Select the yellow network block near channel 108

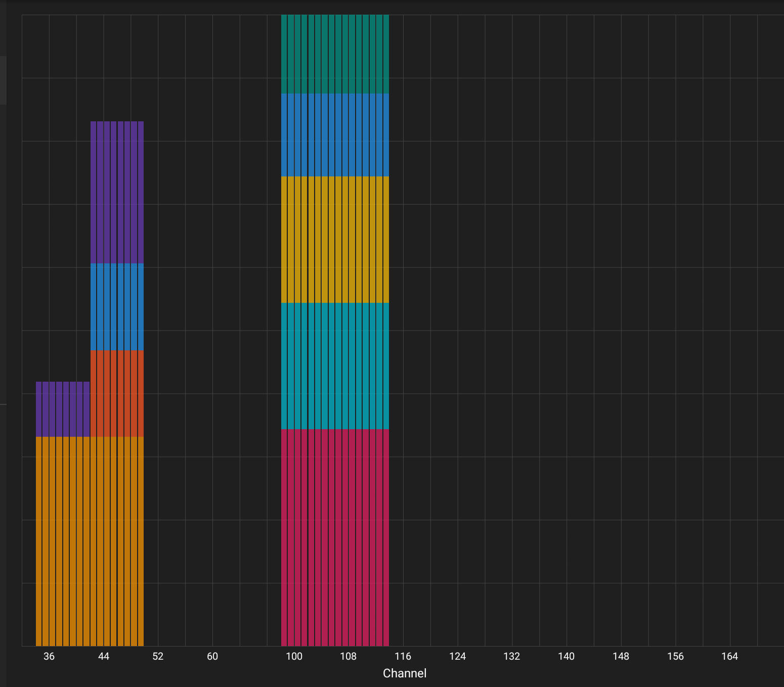point(335,240)
